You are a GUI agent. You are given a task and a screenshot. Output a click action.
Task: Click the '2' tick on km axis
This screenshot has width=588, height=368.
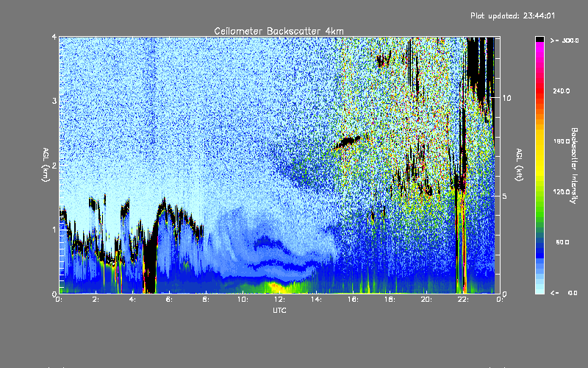(x=54, y=165)
